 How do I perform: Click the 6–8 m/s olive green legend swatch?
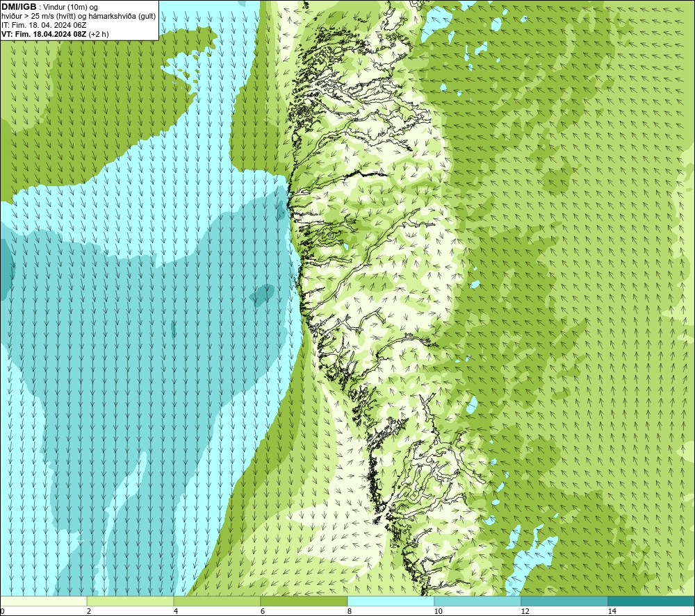[x=304, y=601]
